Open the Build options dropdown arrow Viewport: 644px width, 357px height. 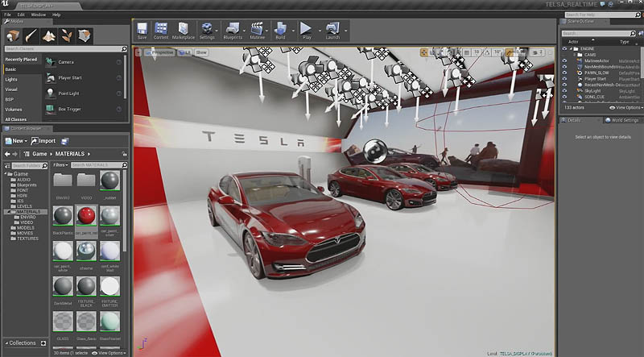293,31
